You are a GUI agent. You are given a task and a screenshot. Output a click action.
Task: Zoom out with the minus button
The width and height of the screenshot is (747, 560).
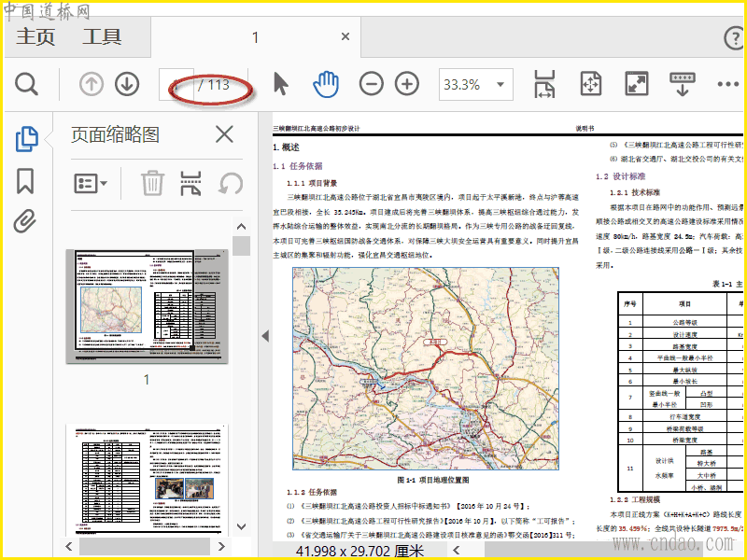[x=372, y=84]
